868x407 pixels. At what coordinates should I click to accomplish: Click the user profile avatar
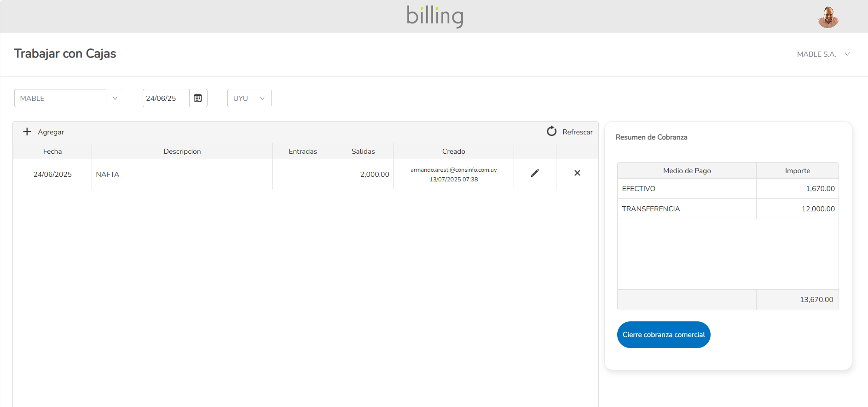point(828,17)
